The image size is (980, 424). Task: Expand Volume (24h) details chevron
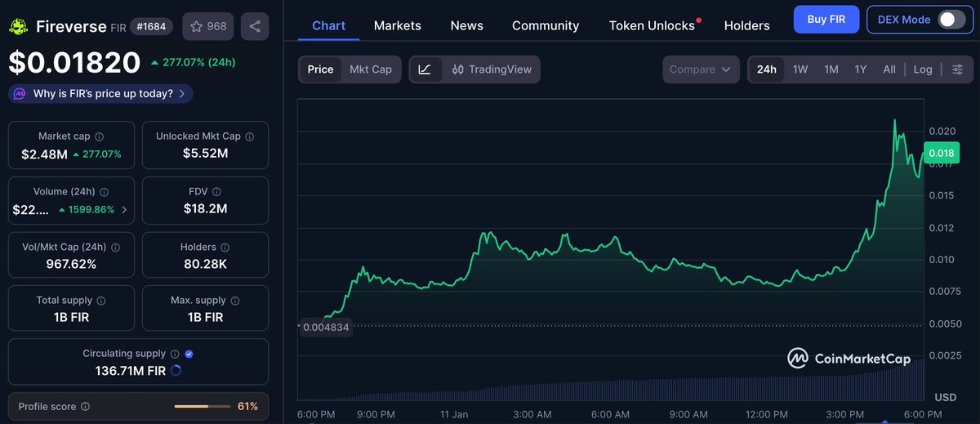[124, 210]
